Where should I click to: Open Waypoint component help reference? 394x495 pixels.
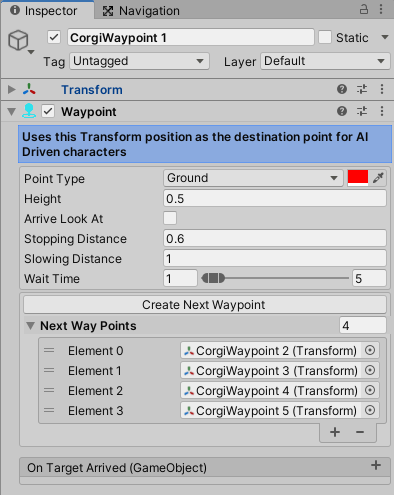click(x=342, y=111)
